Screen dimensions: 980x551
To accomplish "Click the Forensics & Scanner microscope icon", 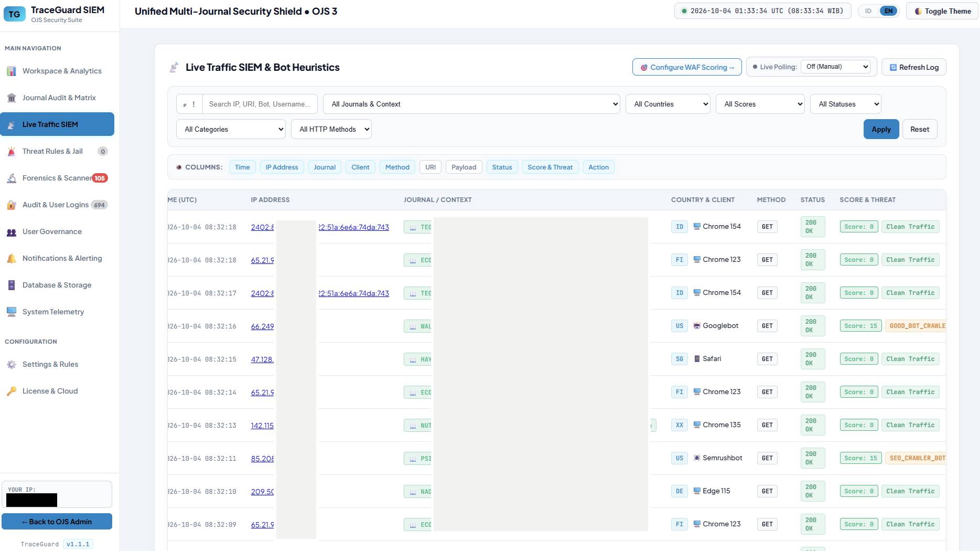I will [12, 178].
